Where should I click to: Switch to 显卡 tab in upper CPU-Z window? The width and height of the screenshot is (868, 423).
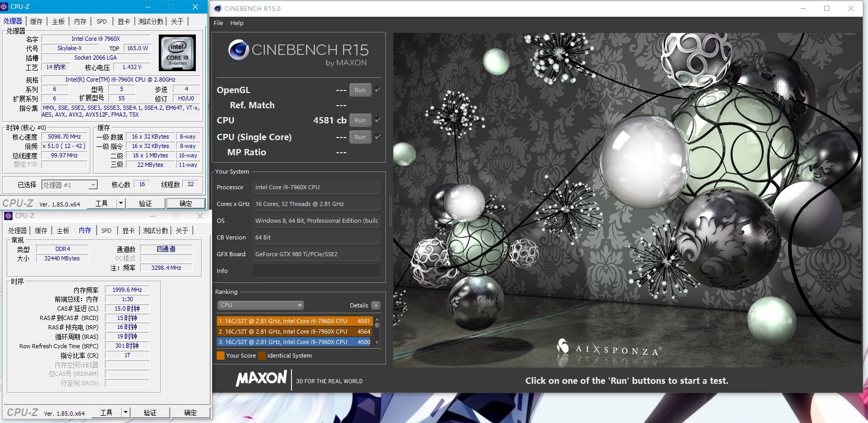coord(124,21)
